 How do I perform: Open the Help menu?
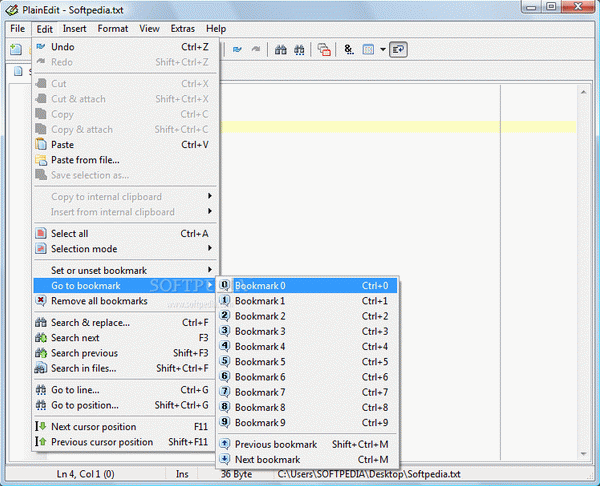tap(216, 29)
